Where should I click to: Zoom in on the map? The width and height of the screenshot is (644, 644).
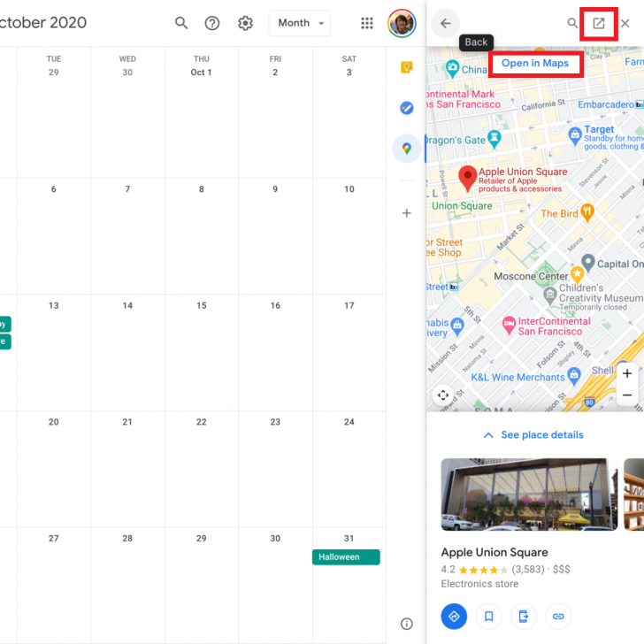[627, 373]
